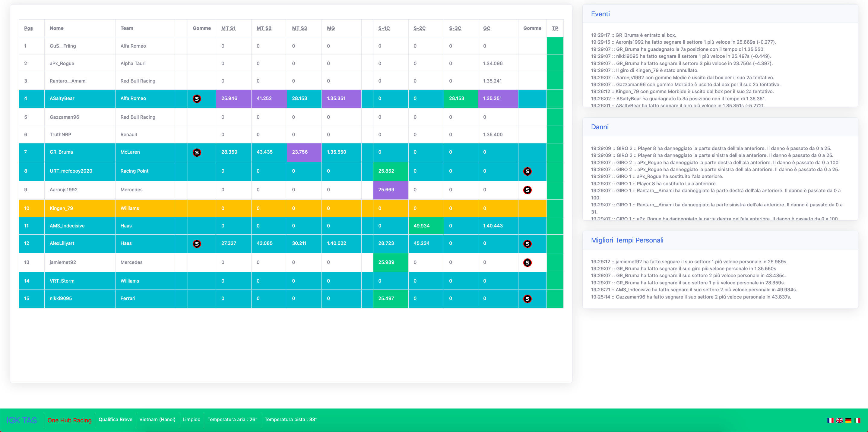Select driver Kingen_79 in the yellow row
This screenshot has width=868, height=432.
[x=61, y=208]
